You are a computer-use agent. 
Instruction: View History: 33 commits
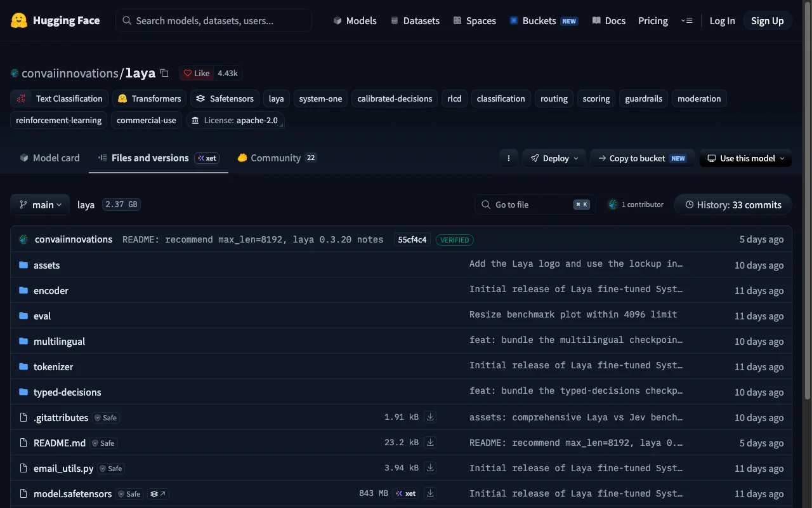coord(733,204)
